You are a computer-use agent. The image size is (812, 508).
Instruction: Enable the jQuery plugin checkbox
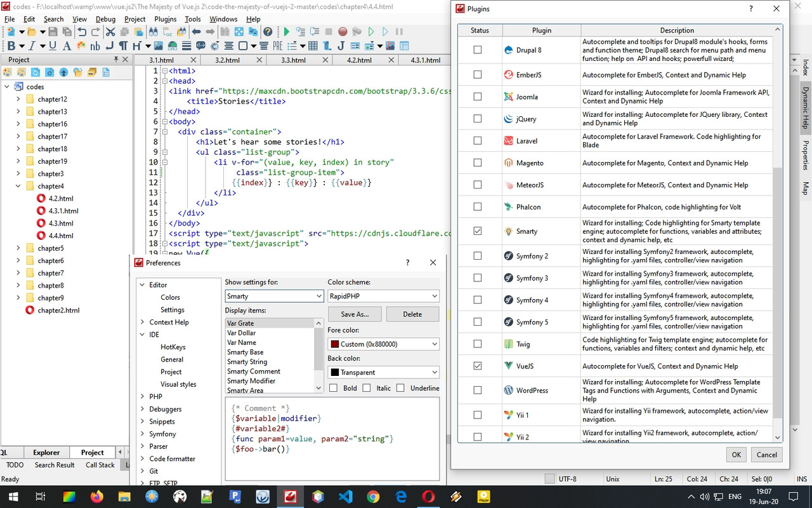[478, 119]
